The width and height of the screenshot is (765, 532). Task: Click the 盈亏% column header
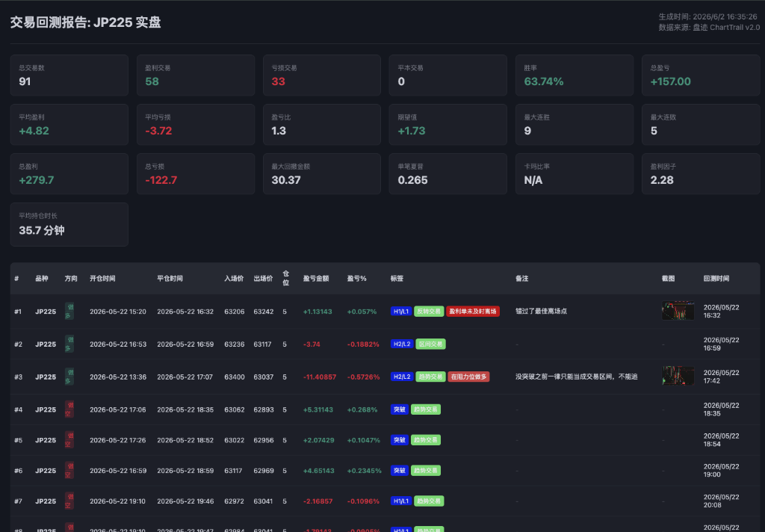tap(356, 279)
